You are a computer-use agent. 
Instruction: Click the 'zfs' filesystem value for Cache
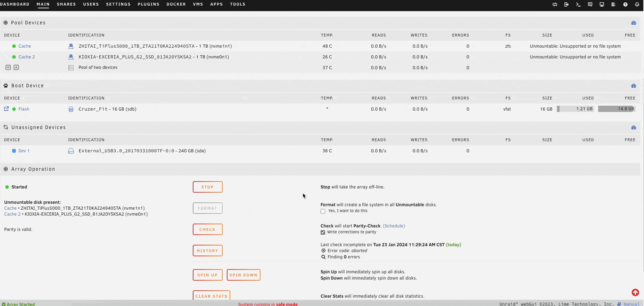point(508,46)
